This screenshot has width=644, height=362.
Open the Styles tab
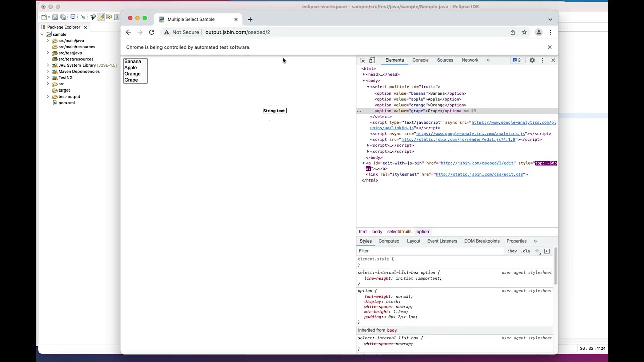click(x=366, y=241)
